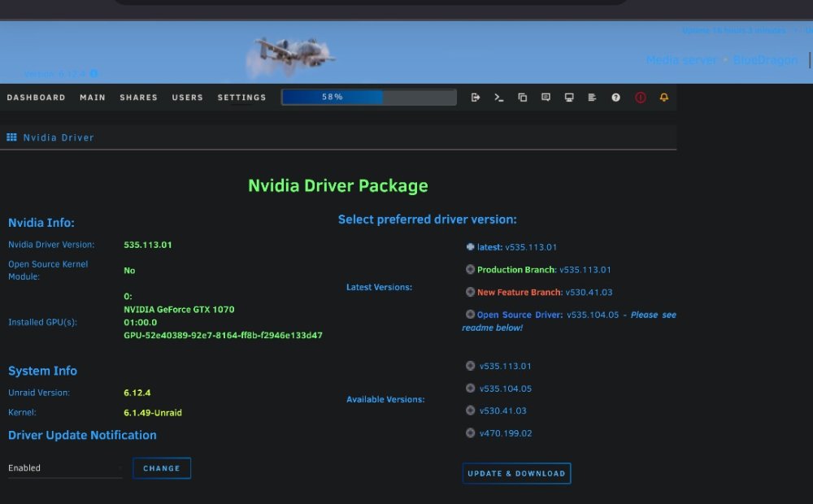Go to the Dashboard tab
813x504 pixels.
(37, 98)
